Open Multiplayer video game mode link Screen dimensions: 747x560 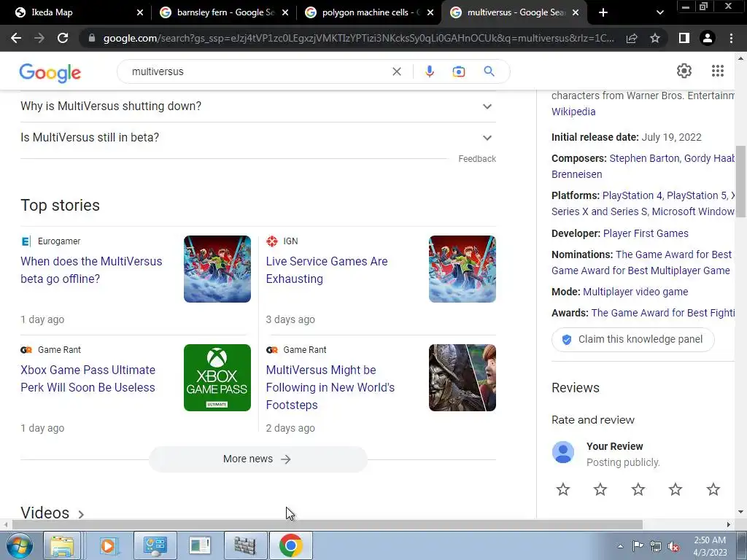pos(635,292)
